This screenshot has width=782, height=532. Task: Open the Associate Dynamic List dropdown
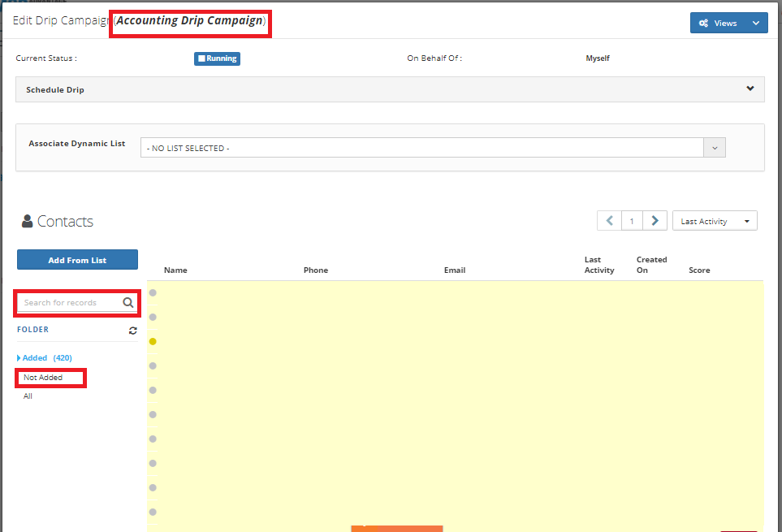click(432, 148)
